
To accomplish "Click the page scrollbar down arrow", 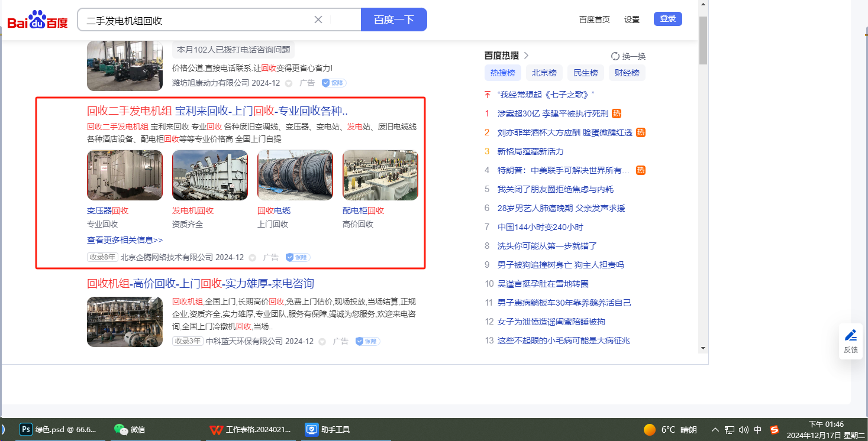I will tap(703, 348).
